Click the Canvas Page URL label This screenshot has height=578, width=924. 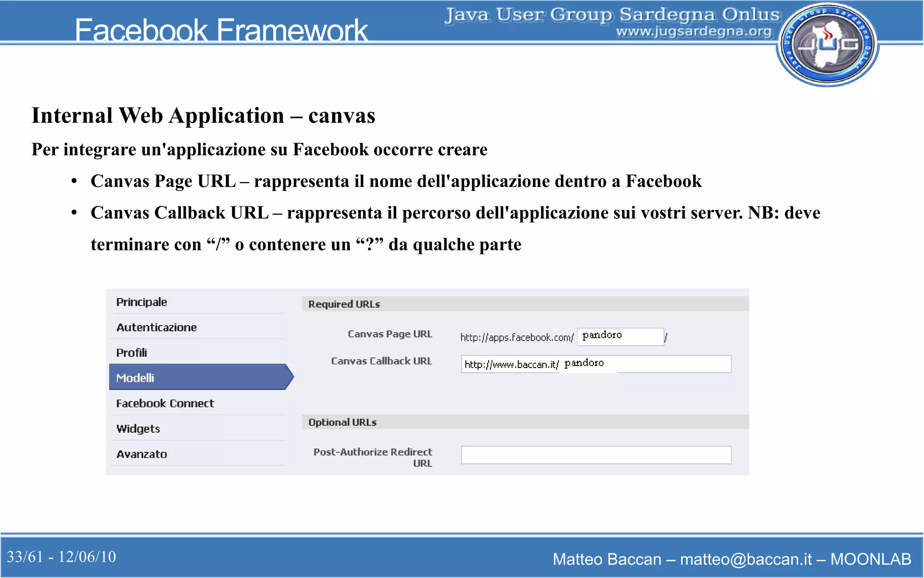[390, 334]
